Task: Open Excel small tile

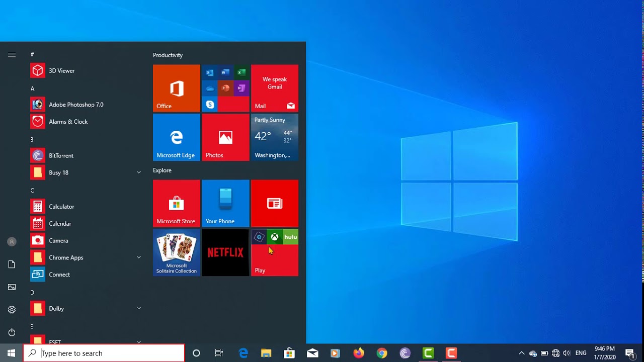Action: (x=242, y=72)
